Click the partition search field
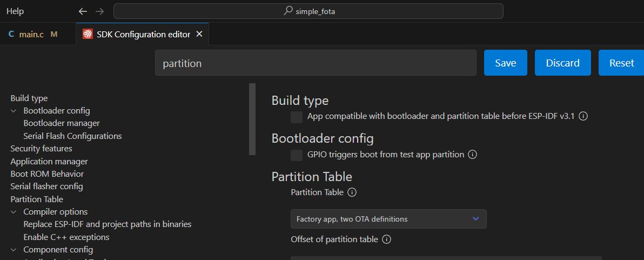 pos(316,63)
